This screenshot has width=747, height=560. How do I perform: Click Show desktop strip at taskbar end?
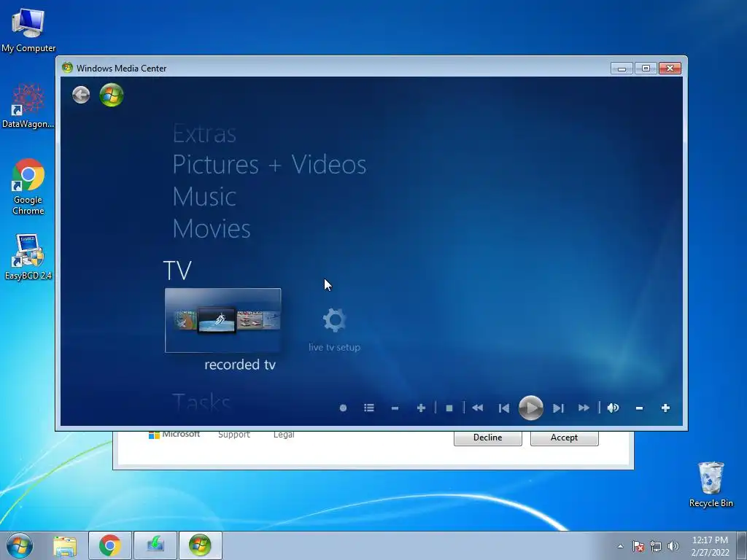(742, 545)
